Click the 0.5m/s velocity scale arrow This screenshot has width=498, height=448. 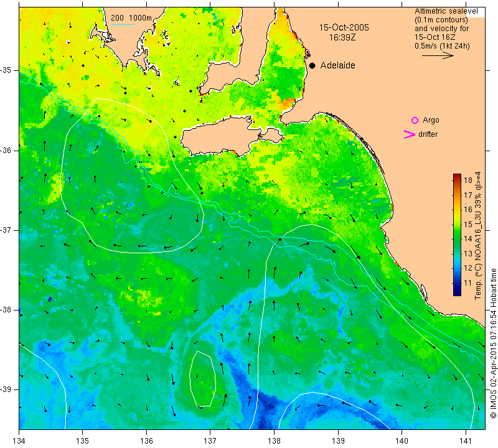pos(438,55)
